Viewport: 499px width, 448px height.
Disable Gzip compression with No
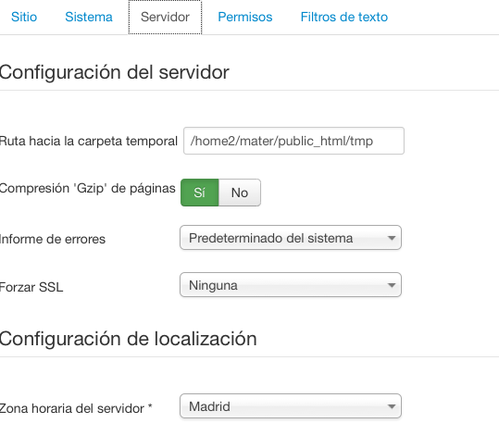tap(240, 193)
